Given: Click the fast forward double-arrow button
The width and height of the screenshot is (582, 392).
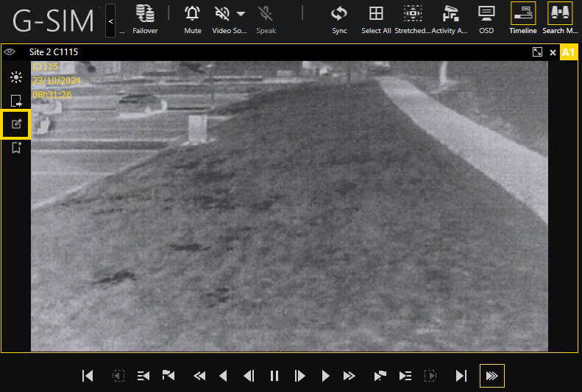Looking at the screenshot, I should pyautogui.click(x=349, y=376).
